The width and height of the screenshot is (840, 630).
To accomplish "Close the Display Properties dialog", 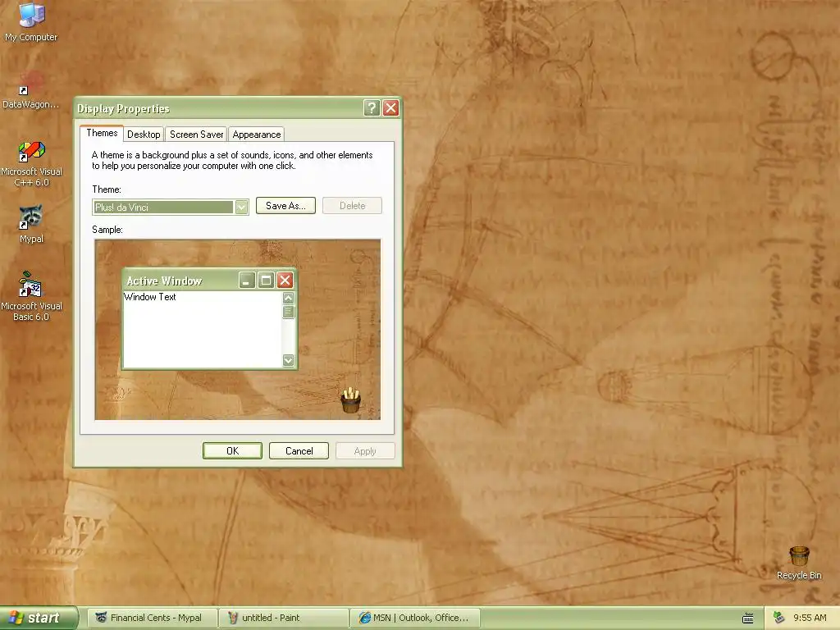I will (391, 108).
